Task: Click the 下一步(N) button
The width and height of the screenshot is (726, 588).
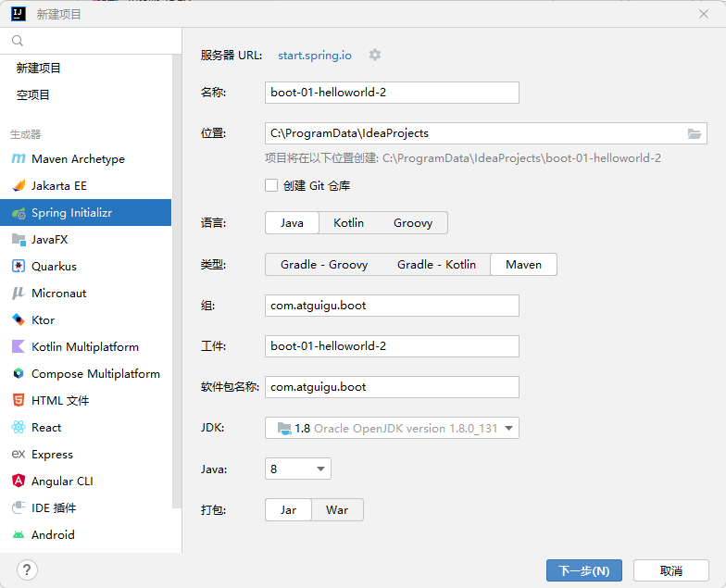Action: click(583, 570)
